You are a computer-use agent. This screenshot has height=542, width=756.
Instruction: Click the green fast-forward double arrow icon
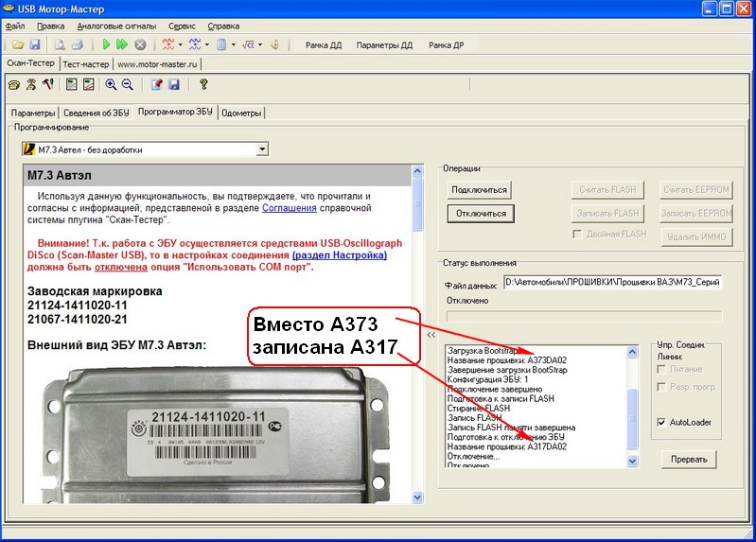click(122, 44)
